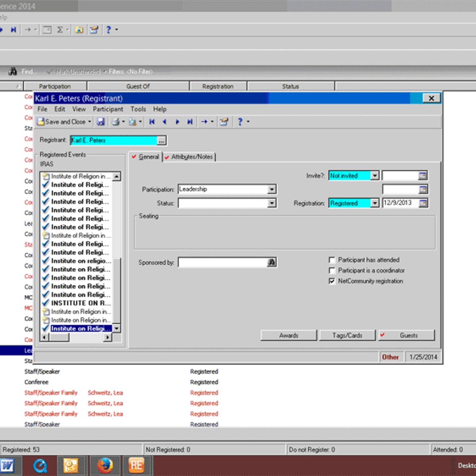476x476 pixels.
Task: Go to the next record in registrant window
Action: coord(177,122)
